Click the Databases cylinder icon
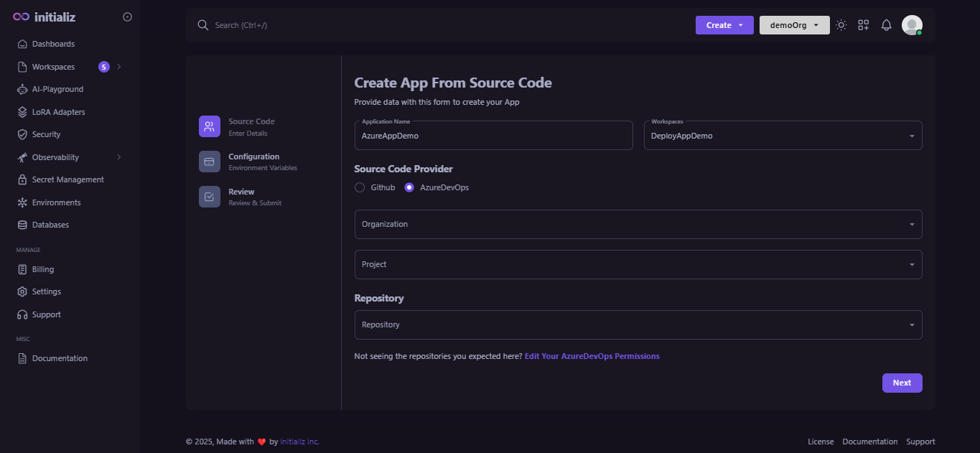This screenshot has width=980, height=453. point(22,225)
